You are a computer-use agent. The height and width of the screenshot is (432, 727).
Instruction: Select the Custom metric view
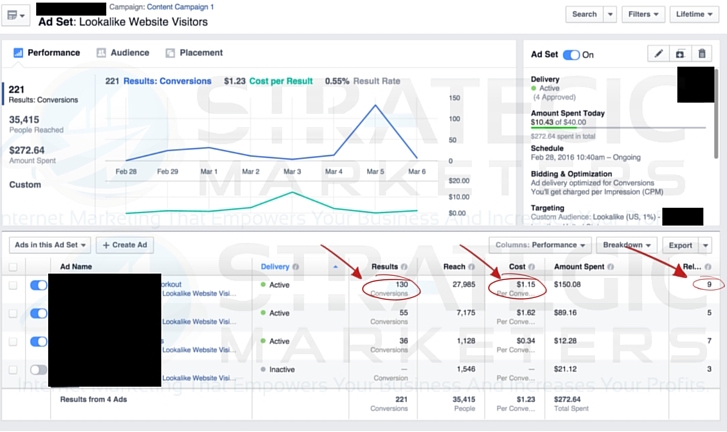click(25, 184)
